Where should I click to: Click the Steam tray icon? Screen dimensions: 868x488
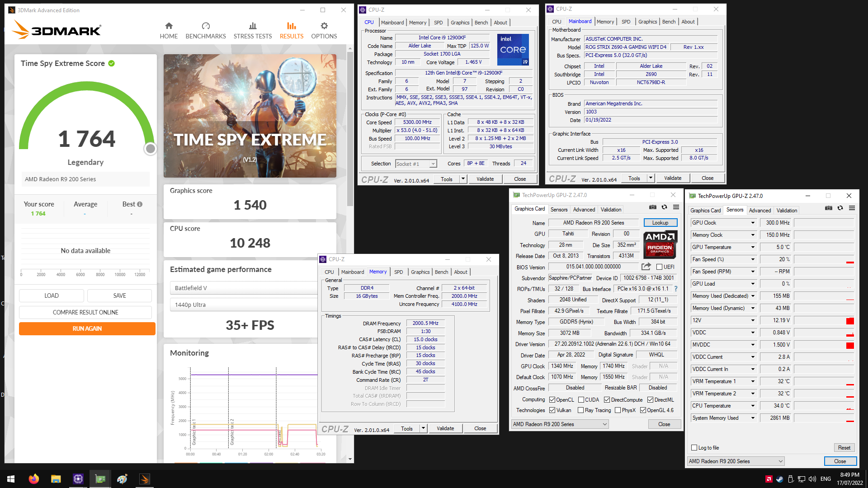tap(779, 479)
